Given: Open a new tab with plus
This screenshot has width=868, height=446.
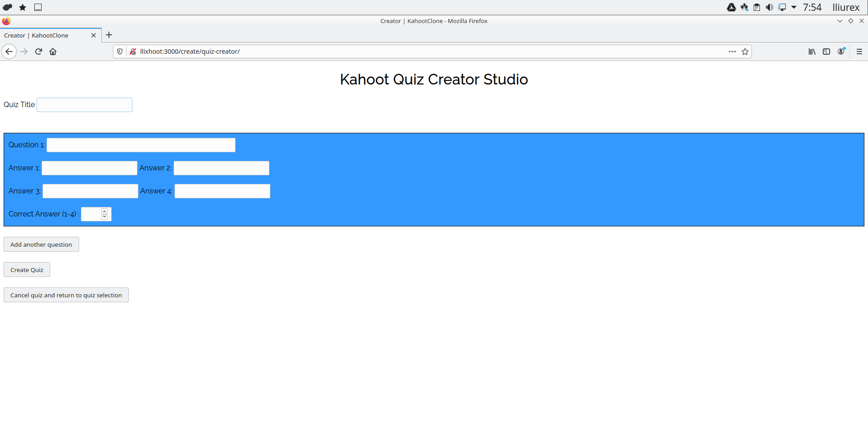Looking at the screenshot, I should [109, 35].
